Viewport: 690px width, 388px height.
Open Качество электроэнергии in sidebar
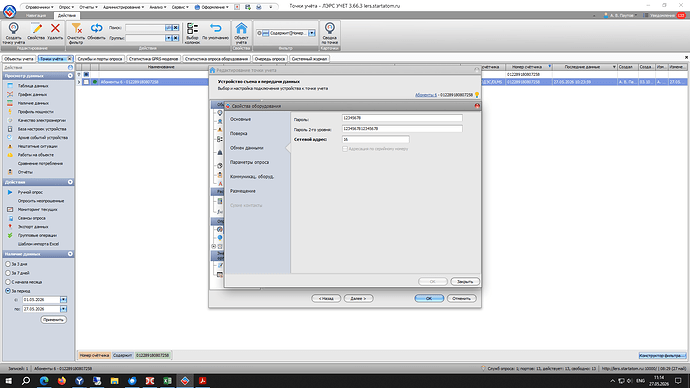[x=41, y=120]
